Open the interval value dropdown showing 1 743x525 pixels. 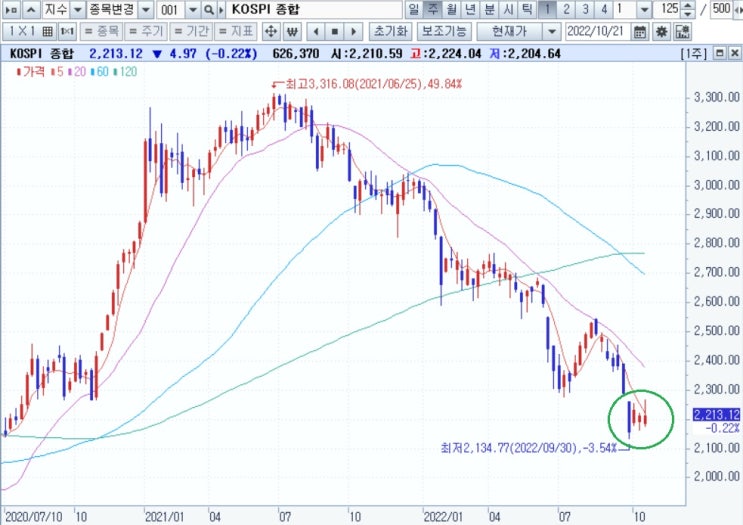click(644, 9)
